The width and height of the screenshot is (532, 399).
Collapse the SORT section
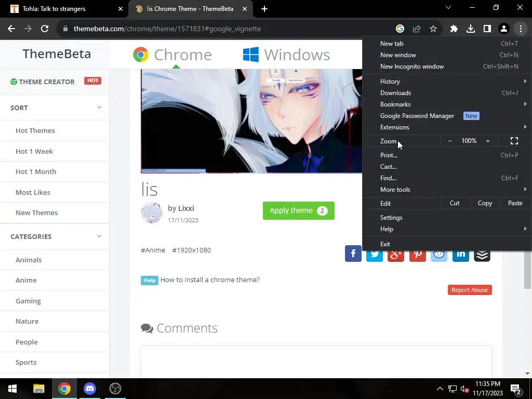tap(99, 108)
